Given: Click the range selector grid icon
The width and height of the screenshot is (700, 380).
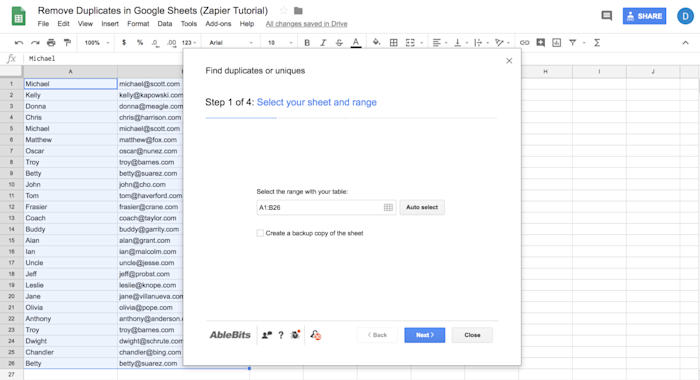Looking at the screenshot, I should (388, 208).
